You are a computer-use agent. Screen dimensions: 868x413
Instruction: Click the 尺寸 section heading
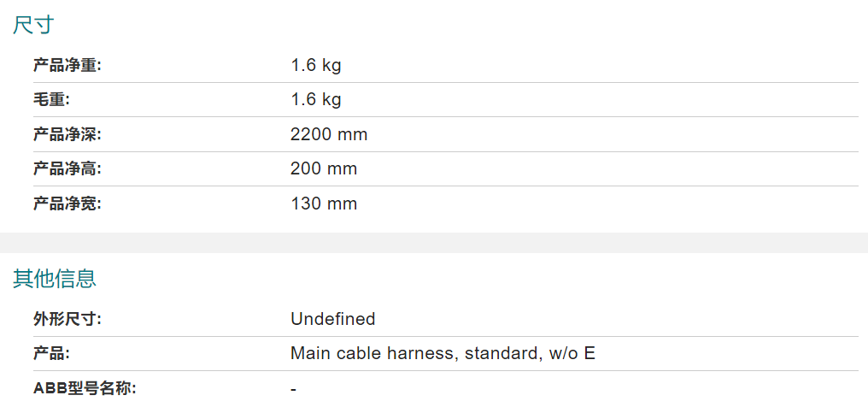click(32, 26)
